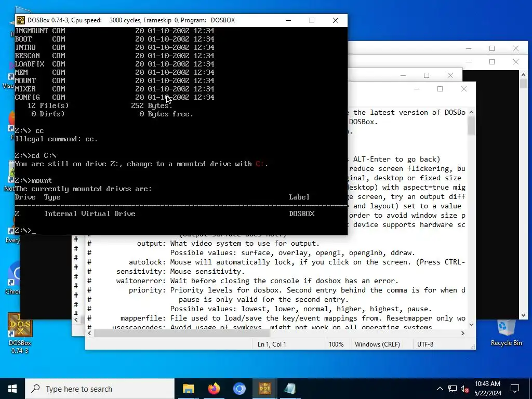The height and width of the screenshot is (399, 532).
Task: Click 'Illegal command: cc.' line
Action: (56, 139)
